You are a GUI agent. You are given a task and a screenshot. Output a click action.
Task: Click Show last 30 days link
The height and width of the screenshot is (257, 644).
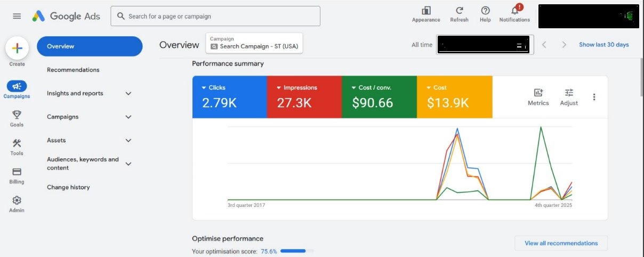click(603, 45)
